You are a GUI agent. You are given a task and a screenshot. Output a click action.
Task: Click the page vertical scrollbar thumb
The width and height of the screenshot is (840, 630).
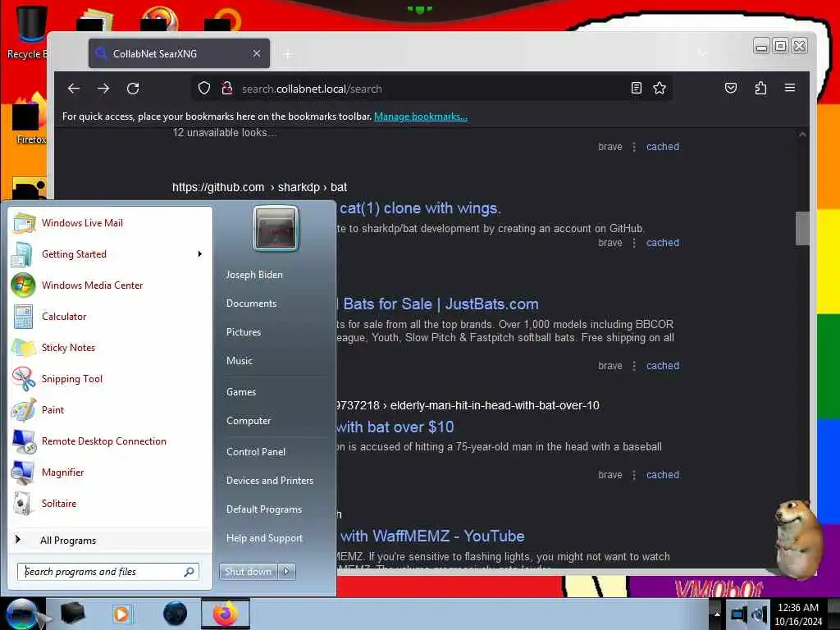click(x=802, y=228)
